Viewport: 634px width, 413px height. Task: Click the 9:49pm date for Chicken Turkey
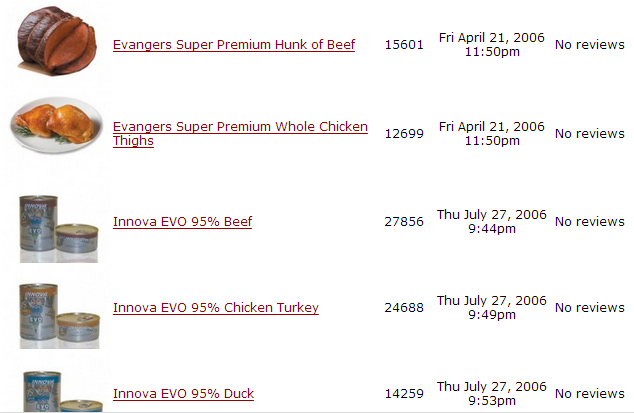491,307
